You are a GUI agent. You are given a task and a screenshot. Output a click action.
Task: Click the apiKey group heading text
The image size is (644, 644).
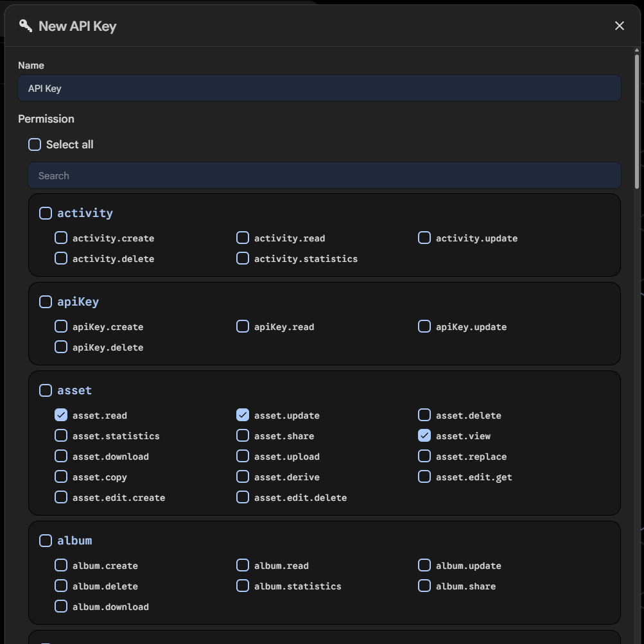(x=78, y=302)
